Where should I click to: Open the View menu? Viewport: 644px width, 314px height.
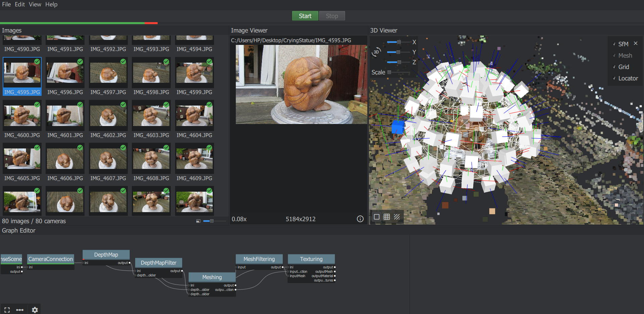point(35,4)
